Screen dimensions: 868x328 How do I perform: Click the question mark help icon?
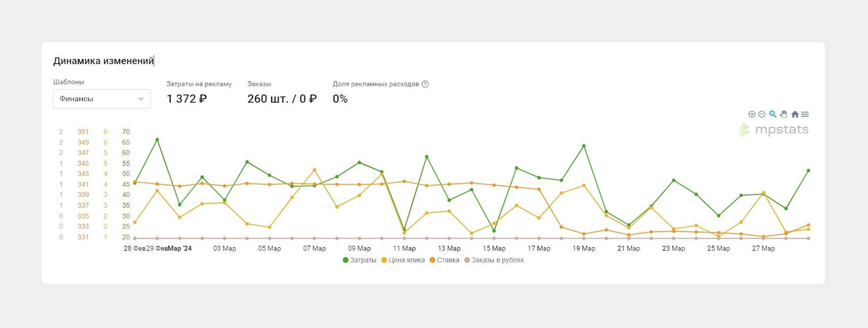click(425, 84)
